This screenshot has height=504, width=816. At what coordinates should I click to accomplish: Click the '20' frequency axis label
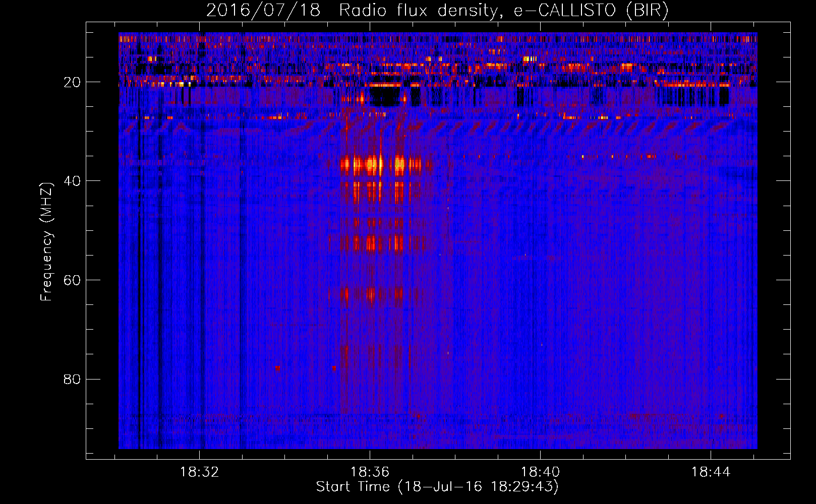click(x=73, y=82)
